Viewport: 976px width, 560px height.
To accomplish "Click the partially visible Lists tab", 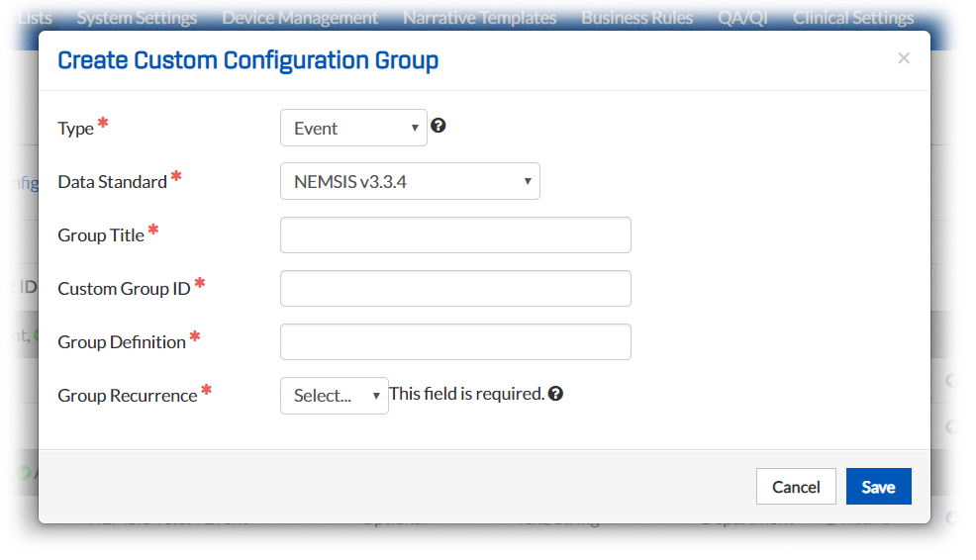I will (x=28, y=18).
